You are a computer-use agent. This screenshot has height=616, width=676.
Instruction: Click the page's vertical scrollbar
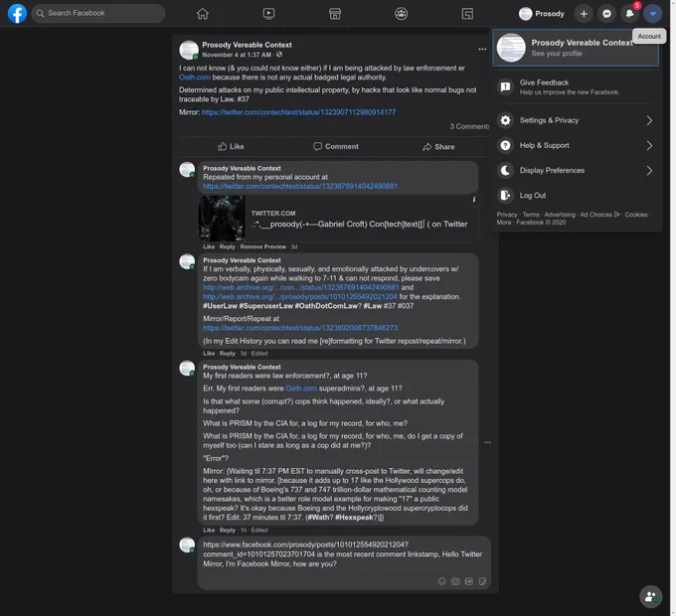pos(673,308)
